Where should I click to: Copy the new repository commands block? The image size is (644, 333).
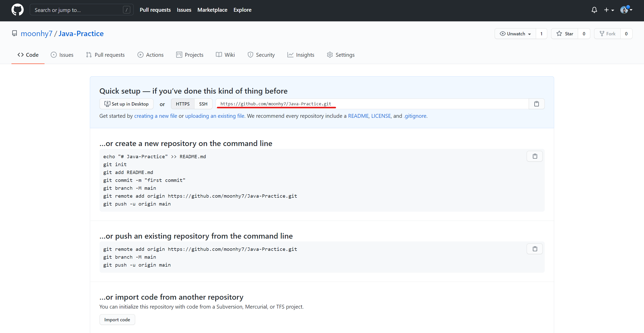coord(535,156)
